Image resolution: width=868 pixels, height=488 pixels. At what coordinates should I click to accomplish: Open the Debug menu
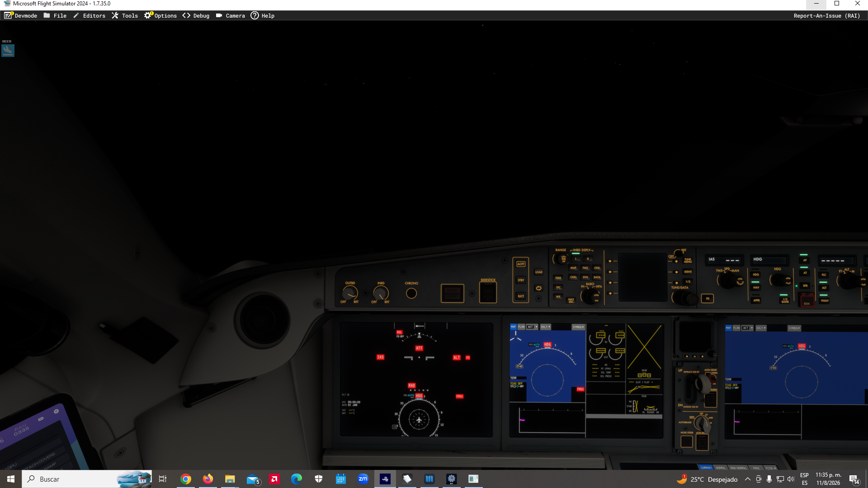coord(196,15)
